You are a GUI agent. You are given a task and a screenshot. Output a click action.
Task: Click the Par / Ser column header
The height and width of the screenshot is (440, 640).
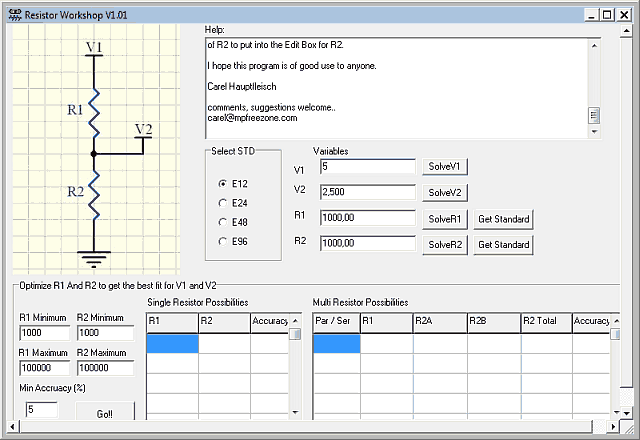point(336,323)
